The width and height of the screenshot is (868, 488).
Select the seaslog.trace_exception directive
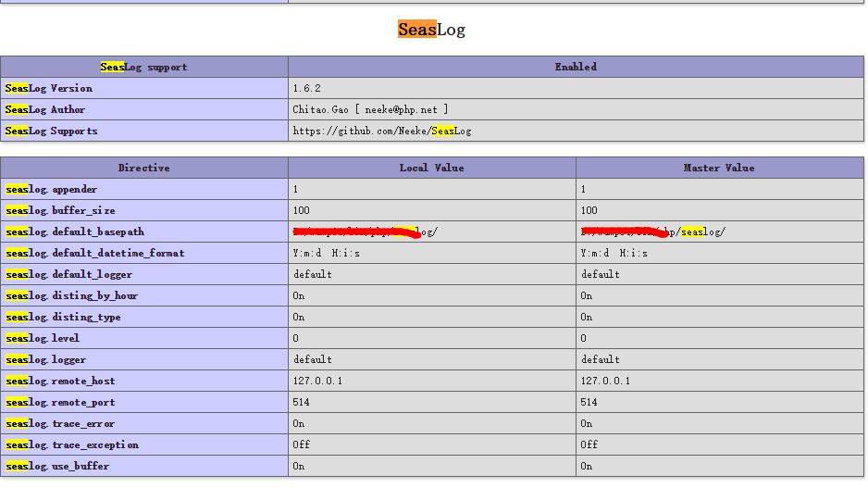(x=72, y=445)
